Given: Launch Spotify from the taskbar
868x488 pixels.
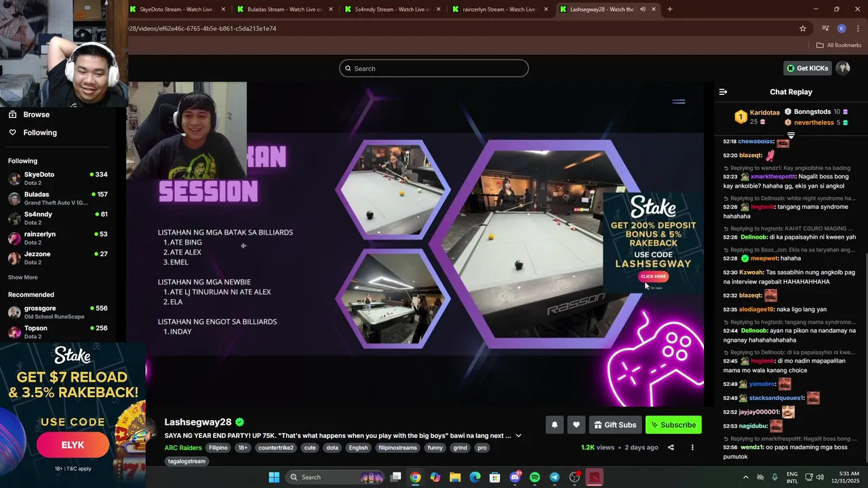Looking at the screenshot, I should click(534, 477).
